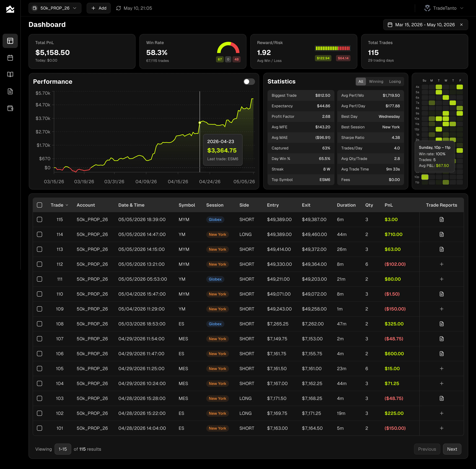Select checkbox for trade 105
476x469 pixels.
tap(39, 369)
